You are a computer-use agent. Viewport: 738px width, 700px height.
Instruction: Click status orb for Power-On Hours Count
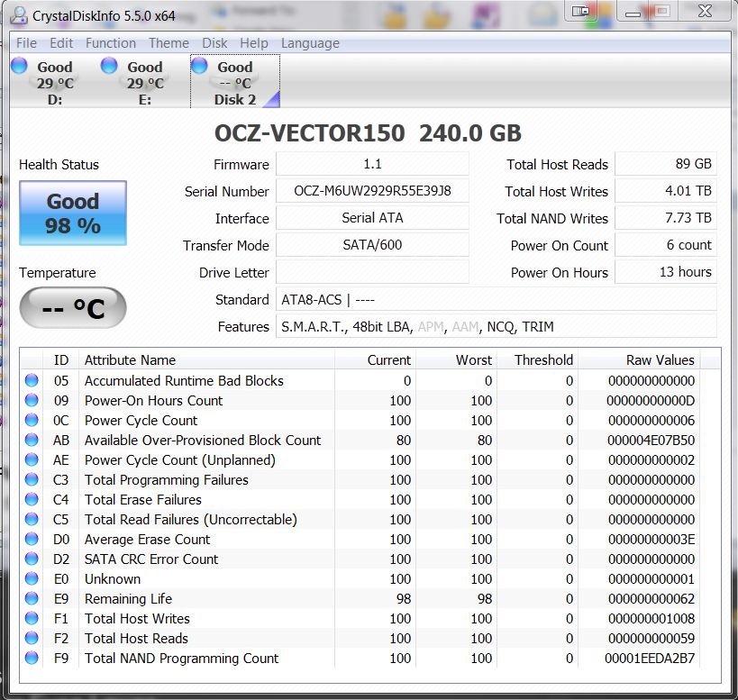[x=32, y=401]
